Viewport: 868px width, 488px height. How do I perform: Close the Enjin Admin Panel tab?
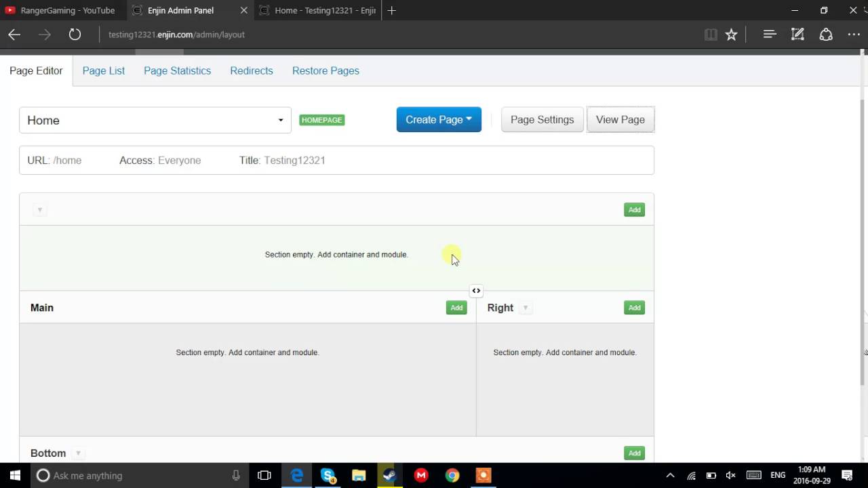(x=244, y=10)
